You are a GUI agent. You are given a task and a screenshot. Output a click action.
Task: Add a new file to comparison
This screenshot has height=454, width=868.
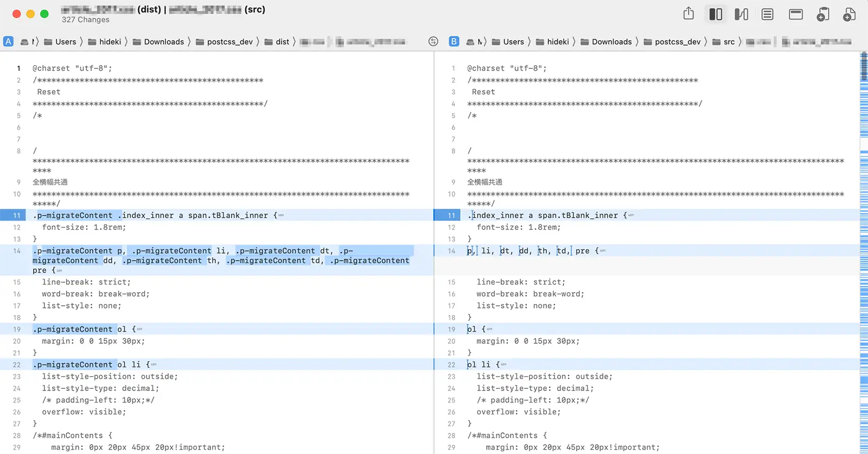[x=849, y=14]
